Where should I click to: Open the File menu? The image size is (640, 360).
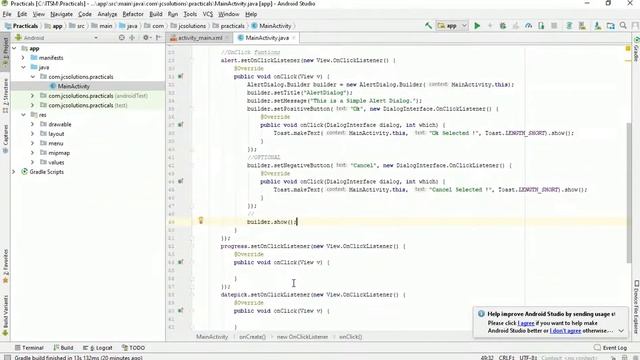[7, 14]
